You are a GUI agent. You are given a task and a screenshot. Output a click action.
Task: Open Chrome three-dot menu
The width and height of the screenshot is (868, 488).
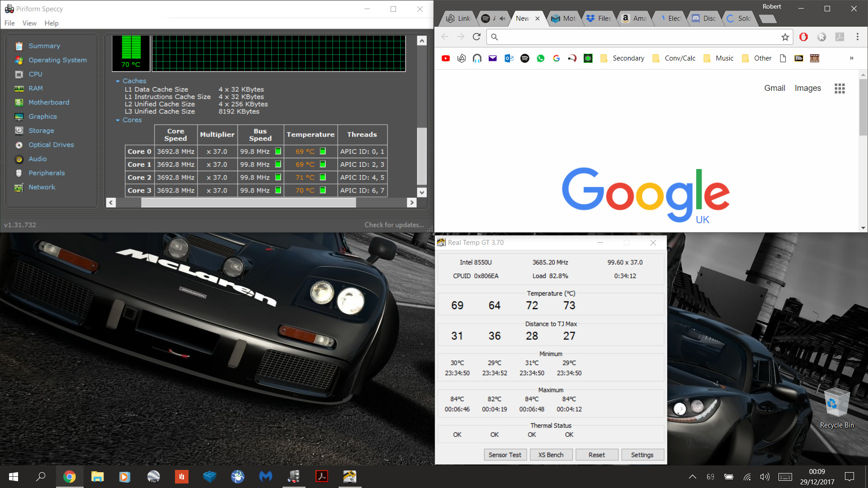[x=858, y=37]
